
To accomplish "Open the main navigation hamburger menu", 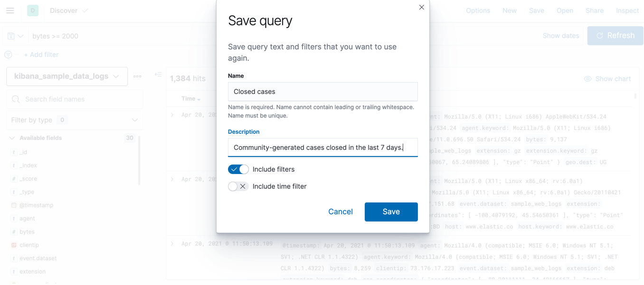I will click(10, 10).
